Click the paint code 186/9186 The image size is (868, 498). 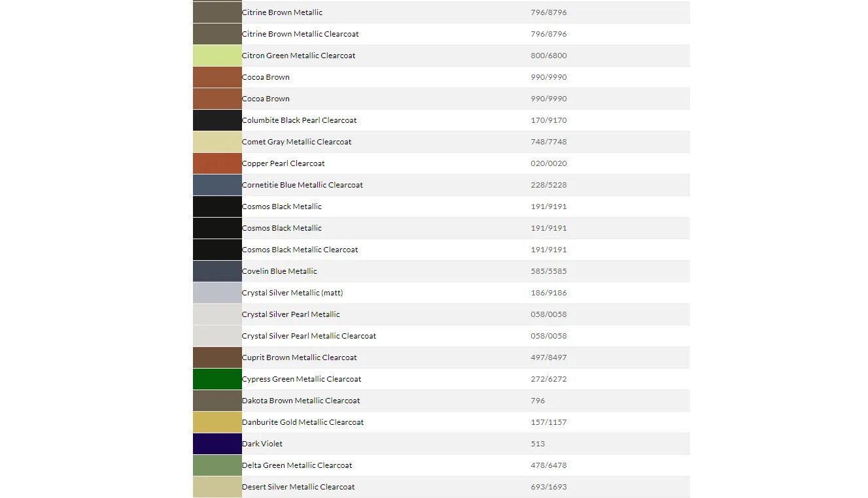(x=549, y=293)
